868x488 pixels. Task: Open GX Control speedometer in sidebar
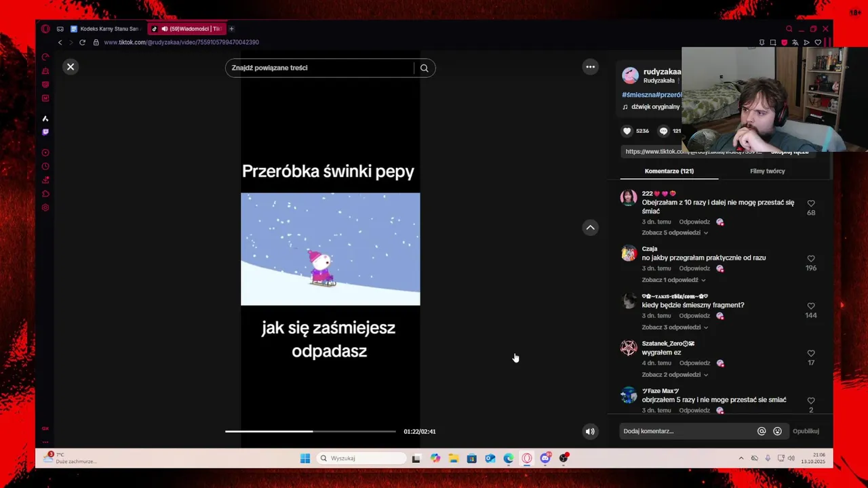click(x=45, y=57)
